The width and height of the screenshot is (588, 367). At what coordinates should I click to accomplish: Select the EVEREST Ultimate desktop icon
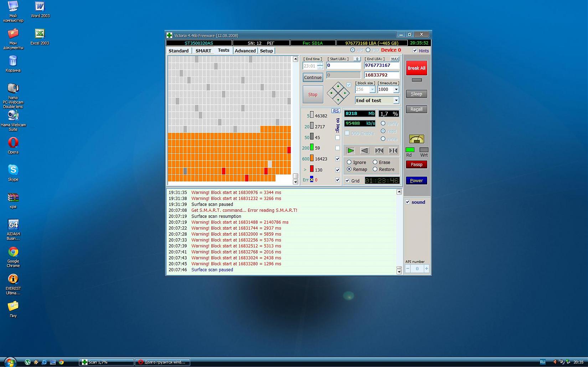13,284
